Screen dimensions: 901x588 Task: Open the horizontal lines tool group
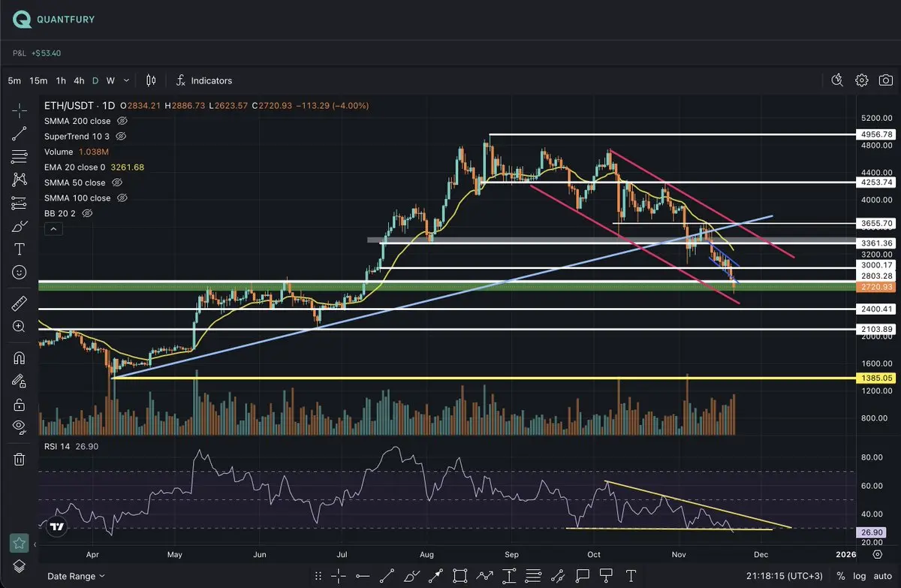click(20, 157)
